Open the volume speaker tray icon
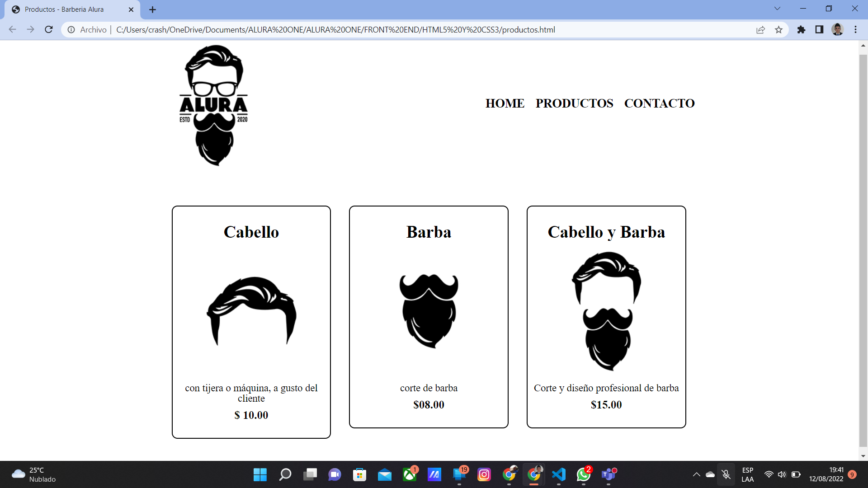 (x=782, y=474)
